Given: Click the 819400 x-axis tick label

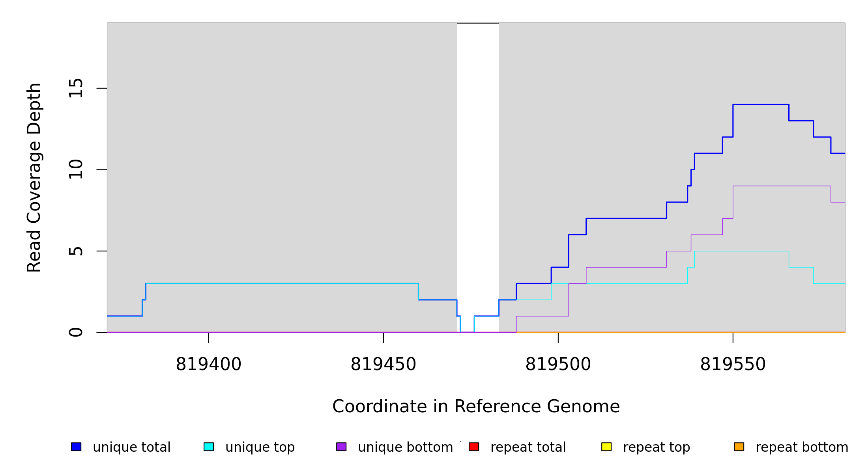Looking at the screenshot, I should point(208,365).
